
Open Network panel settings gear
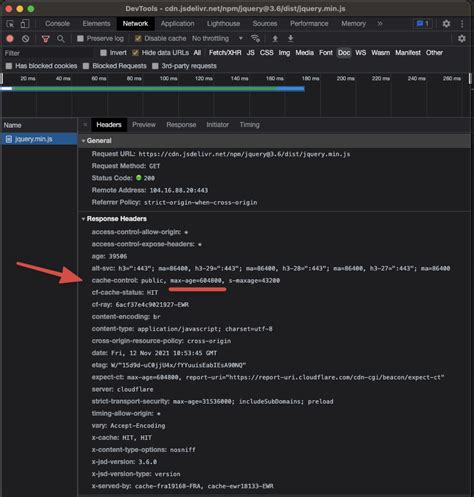[x=462, y=39]
